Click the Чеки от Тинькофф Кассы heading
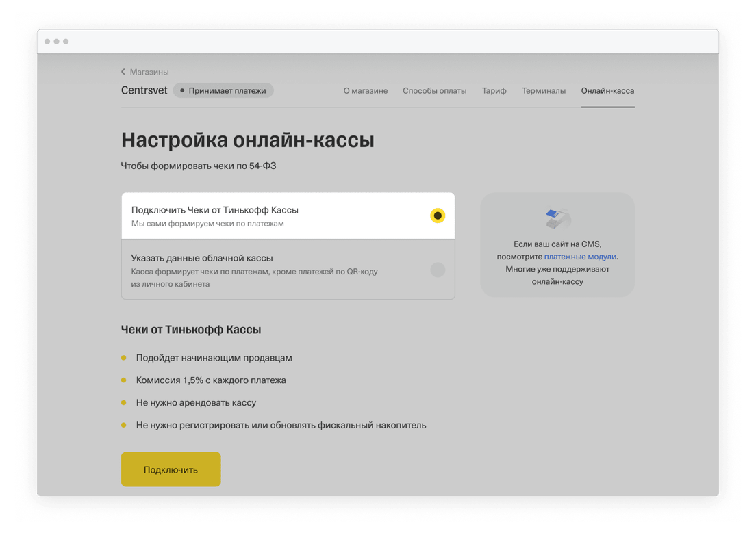Image resolution: width=756 pixels, height=533 pixels. click(x=191, y=330)
